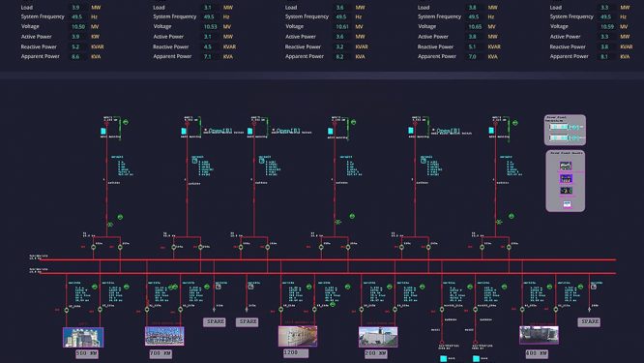Click the SPARE button nearest the 700 KW load
The width and height of the screenshot is (644, 363).
coord(215,322)
